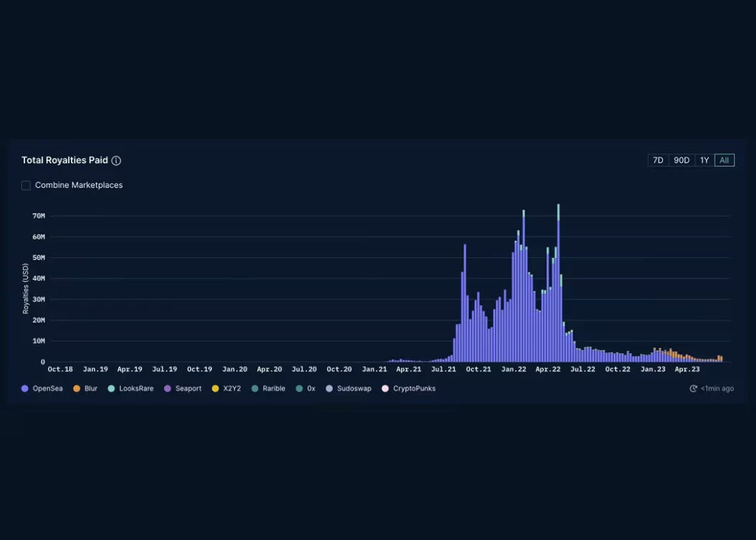
Task: Click the Sudoswap legend label
Action: point(354,389)
